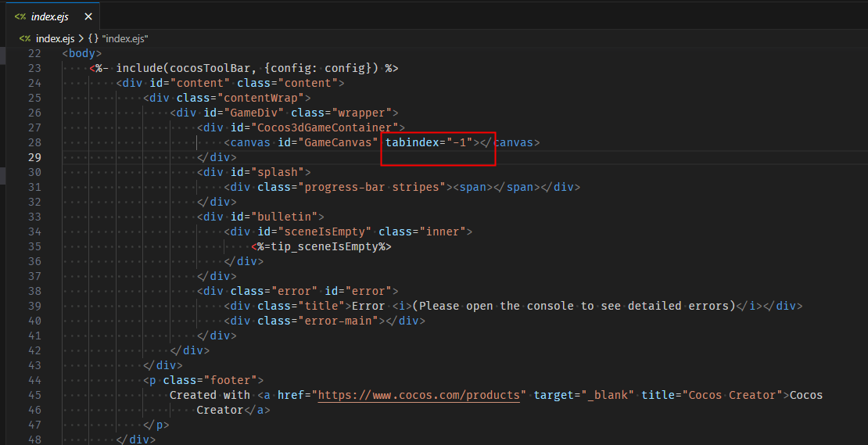Open the index.ejs file breadcrumb dropdown
The height and width of the screenshot is (445, 868).
(55, 38)
